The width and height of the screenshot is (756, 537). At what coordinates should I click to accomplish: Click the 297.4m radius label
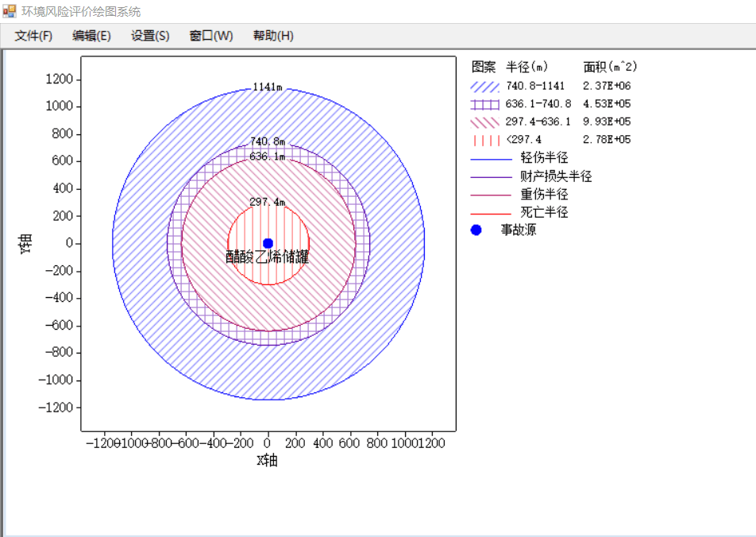(x=267, y=202)
